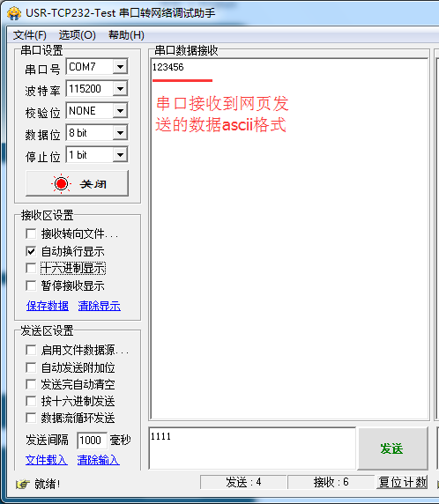Click the 复位计数 reset counter button
The width and height of the screenshot is (439, 504).
tap(402, 482)
